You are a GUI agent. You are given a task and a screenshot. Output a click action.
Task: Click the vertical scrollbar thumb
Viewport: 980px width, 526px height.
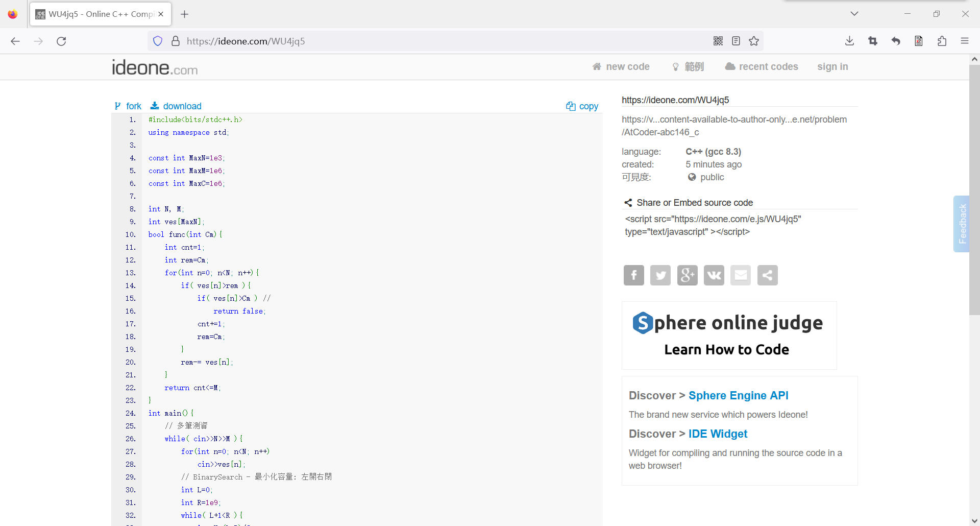click(x=974, y=190)
